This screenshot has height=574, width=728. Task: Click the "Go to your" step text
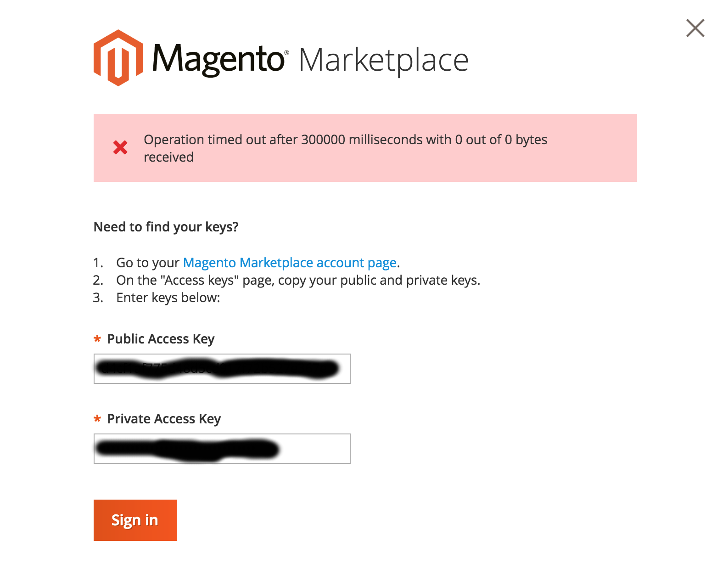(x=147, y=263)
